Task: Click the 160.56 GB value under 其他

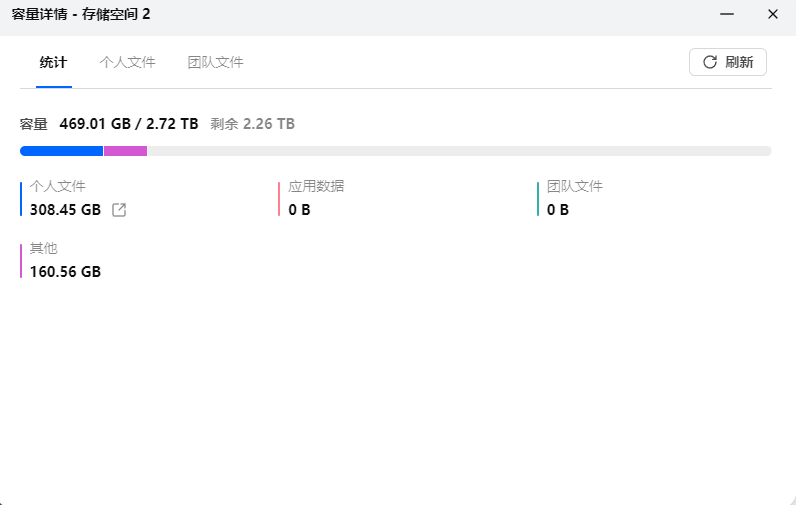Action: (x=65, y=272)
